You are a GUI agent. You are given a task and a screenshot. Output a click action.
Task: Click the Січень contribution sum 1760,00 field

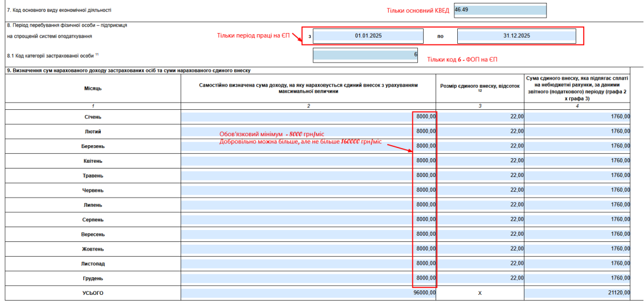tap(577, 117)
